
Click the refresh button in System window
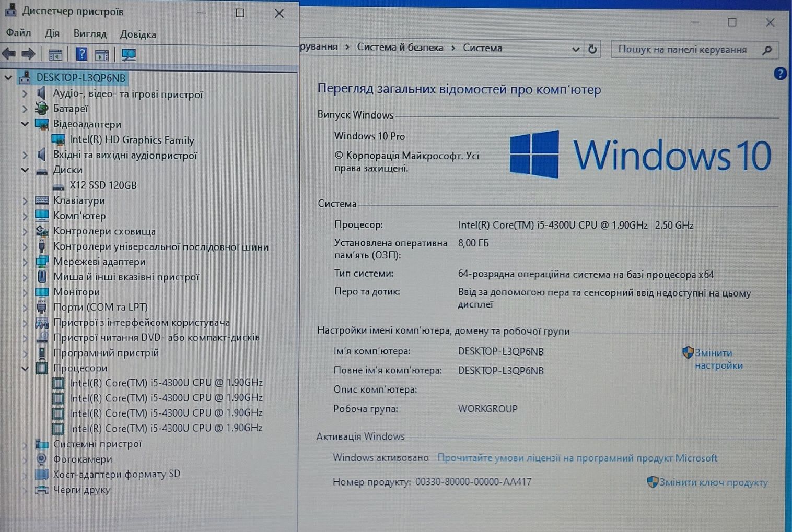click(592, 49)
